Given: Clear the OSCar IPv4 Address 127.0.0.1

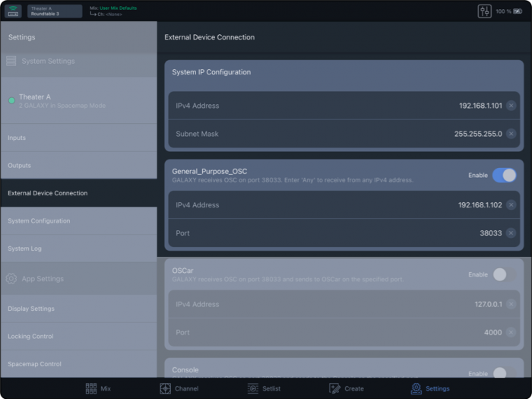Looking at the screenshot, I should pyautogui.click(x=511, y=304).
